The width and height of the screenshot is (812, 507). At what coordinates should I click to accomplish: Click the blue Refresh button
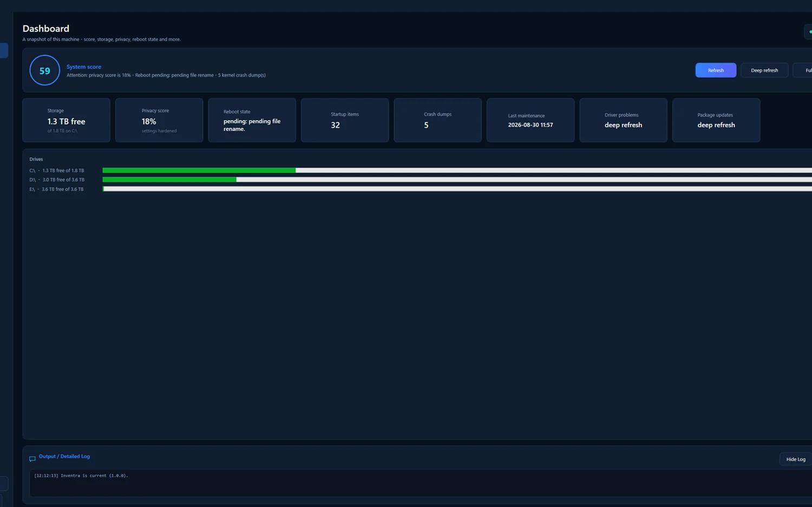click(716, 70)
